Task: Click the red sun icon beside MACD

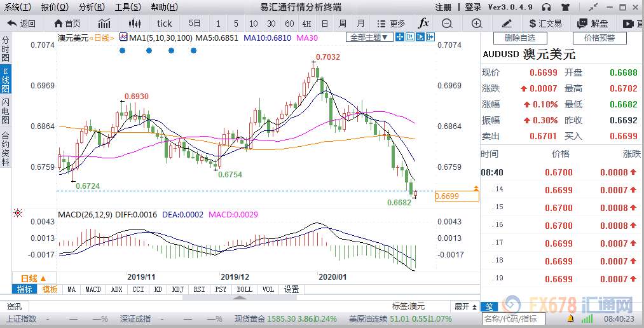Action: [17, 213]
